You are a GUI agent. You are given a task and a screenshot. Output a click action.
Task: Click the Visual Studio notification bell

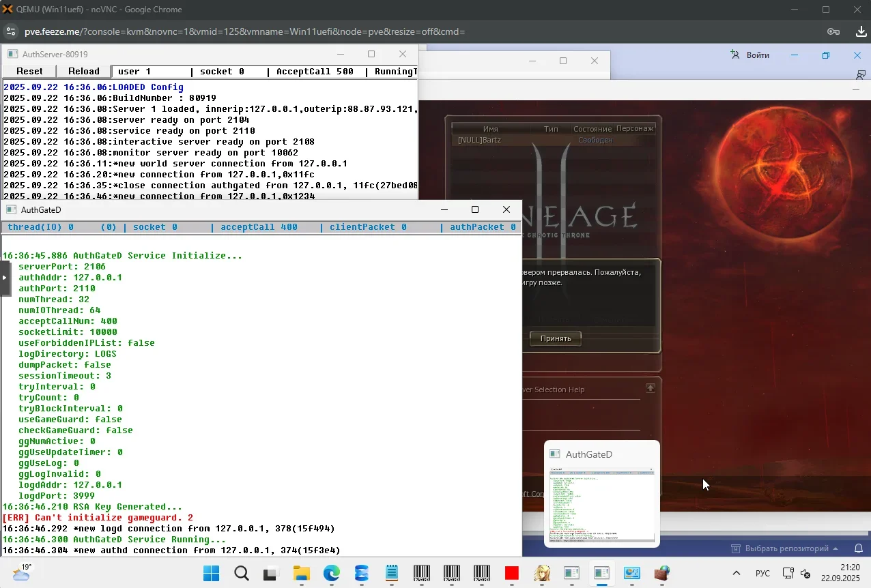[859, 548]
